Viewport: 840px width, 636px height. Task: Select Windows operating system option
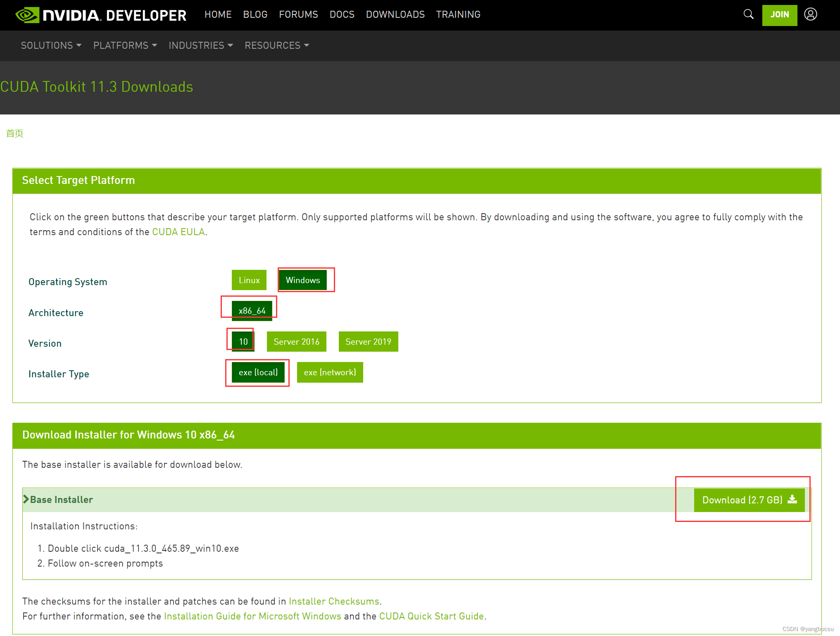pos(302,280)
